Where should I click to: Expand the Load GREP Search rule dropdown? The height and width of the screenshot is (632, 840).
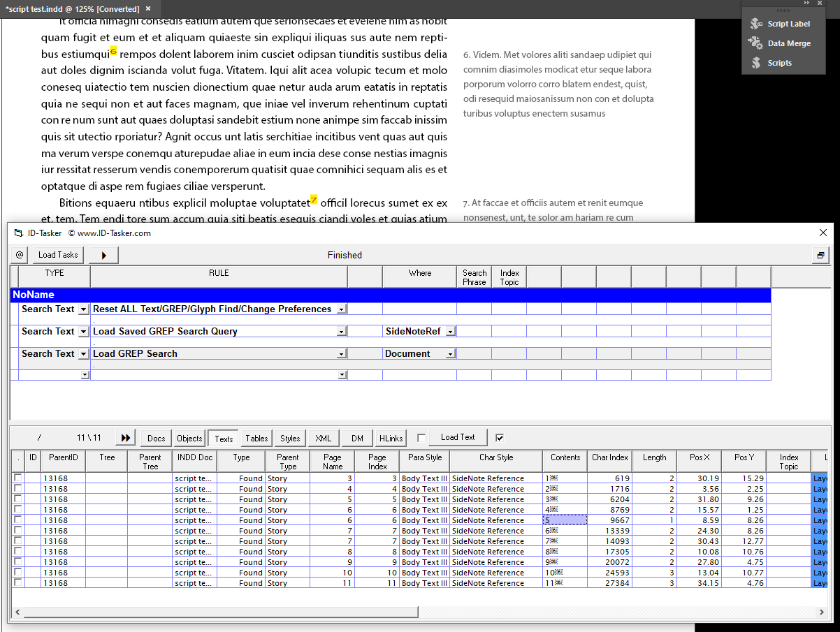(342, 353)
